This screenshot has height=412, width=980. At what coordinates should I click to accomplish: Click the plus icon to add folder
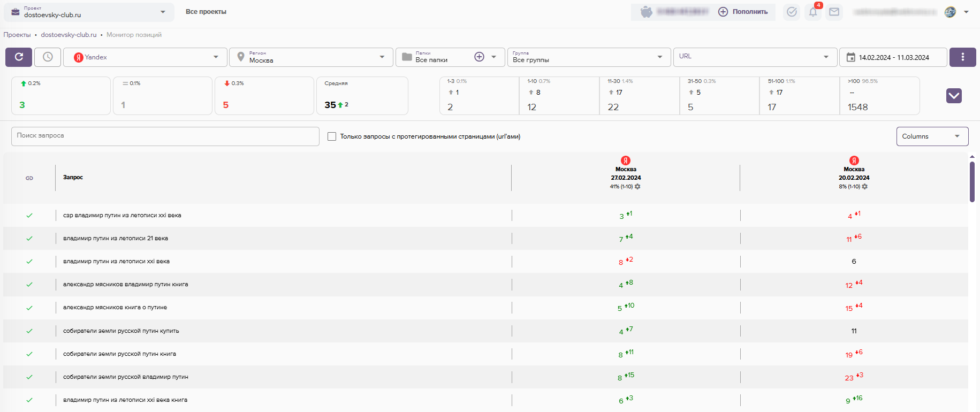(479, 57)
